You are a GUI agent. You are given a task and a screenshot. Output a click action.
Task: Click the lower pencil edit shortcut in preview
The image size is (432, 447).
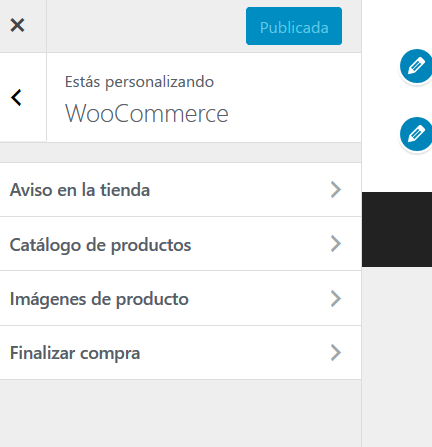click(416, 134)
